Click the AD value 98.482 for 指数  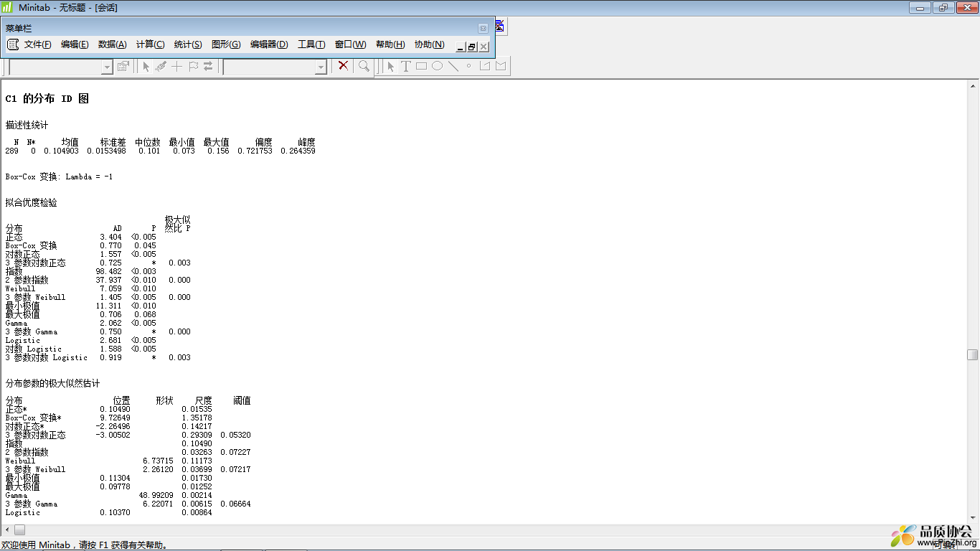pos(109,271)
